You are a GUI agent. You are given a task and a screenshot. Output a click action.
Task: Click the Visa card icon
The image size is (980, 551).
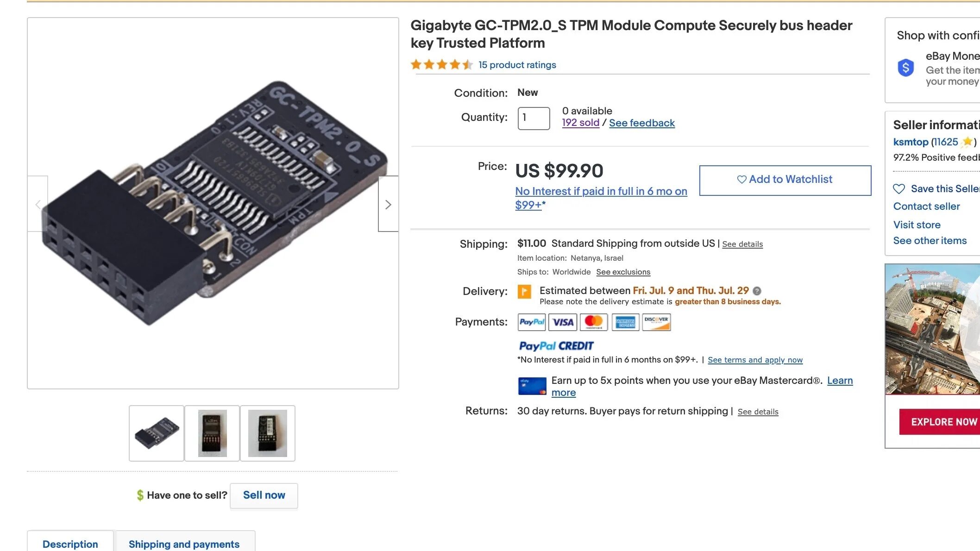563,322
